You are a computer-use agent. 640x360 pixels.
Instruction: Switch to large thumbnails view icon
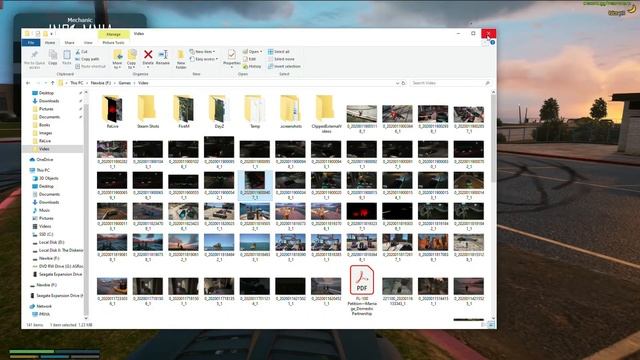(491, 325)
